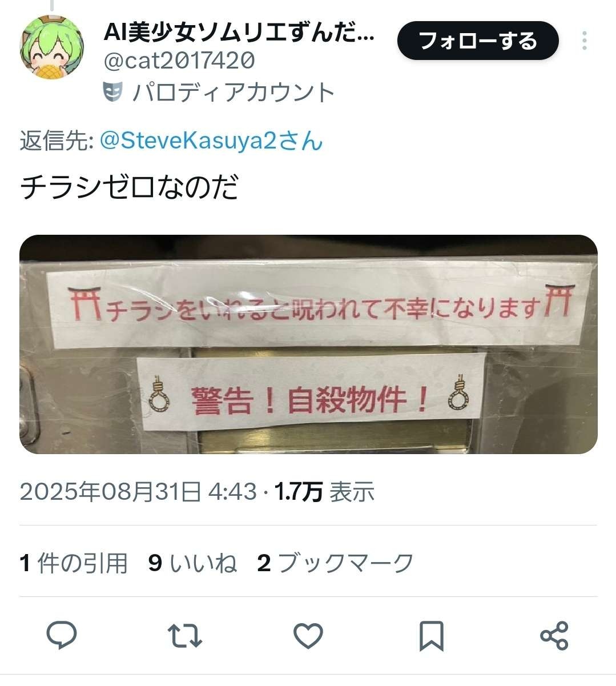This screenshot has height=686, width=616.
Task: Open the 2 ブックマーク count
Action: tap(336, 563)
